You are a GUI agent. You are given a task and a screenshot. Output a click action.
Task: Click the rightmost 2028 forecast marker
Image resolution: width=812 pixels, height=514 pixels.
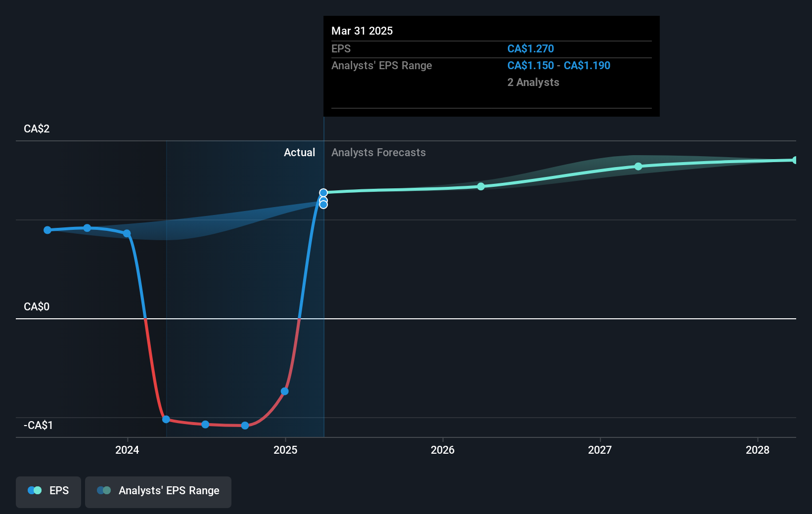(x=794, y=160)
